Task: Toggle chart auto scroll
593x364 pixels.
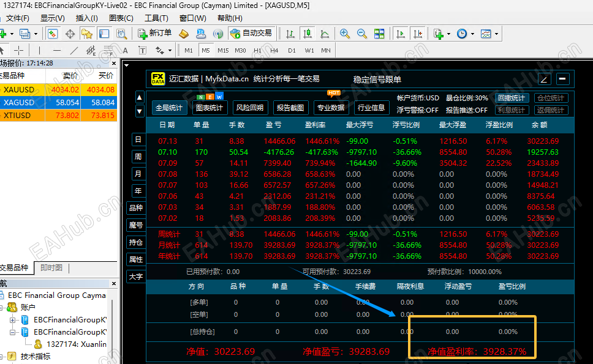Action: point(400,34)
